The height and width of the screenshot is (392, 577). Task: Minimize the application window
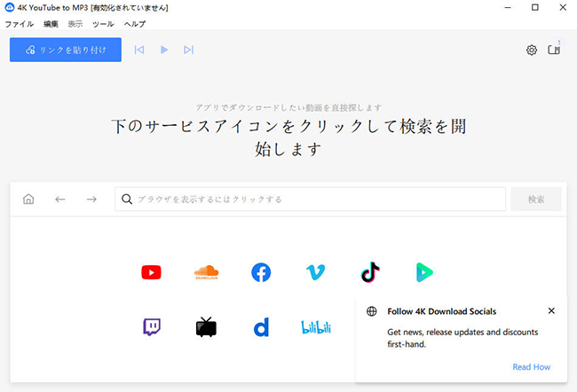508,7
